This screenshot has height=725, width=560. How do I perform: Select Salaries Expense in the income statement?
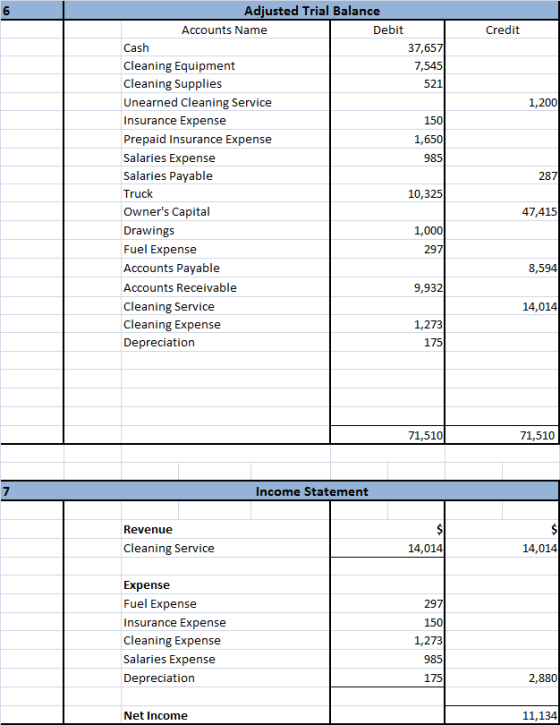[x=226, y=659]
